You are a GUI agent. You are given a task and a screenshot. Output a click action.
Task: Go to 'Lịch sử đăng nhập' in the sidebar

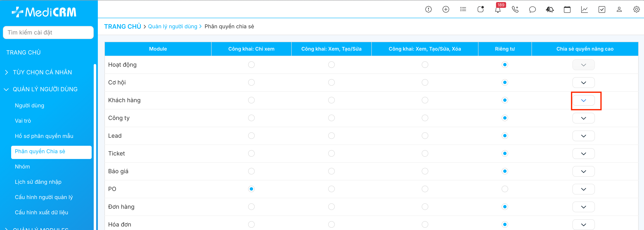click(38, 182)
